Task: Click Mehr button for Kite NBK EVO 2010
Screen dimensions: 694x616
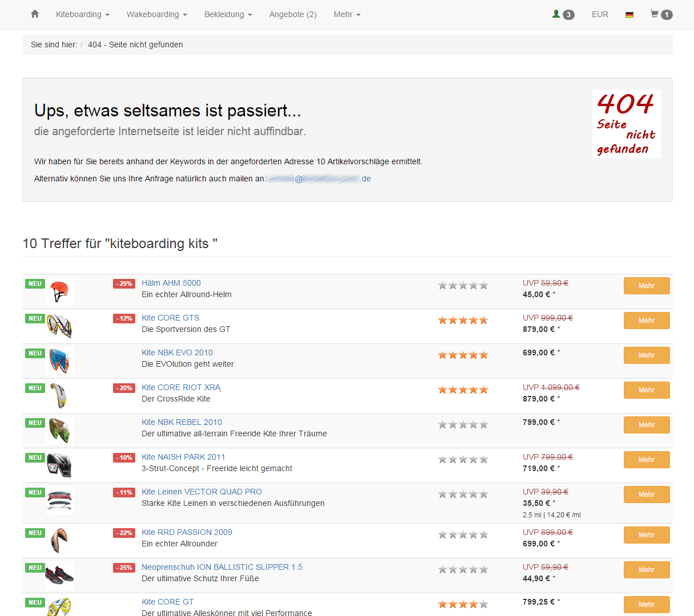Action: [647, 355]
